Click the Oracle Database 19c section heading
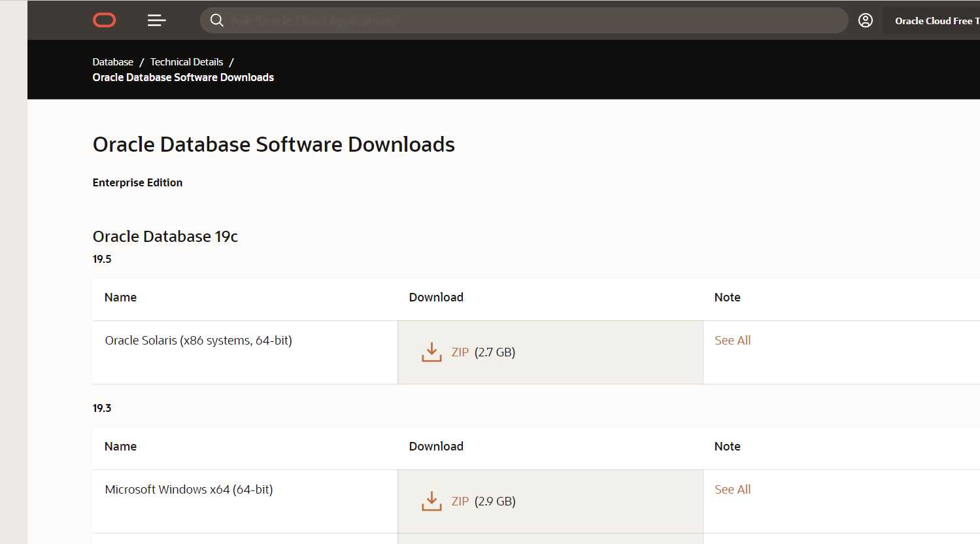The width and height of the screenshot is (980, 544). coord(165,236)
